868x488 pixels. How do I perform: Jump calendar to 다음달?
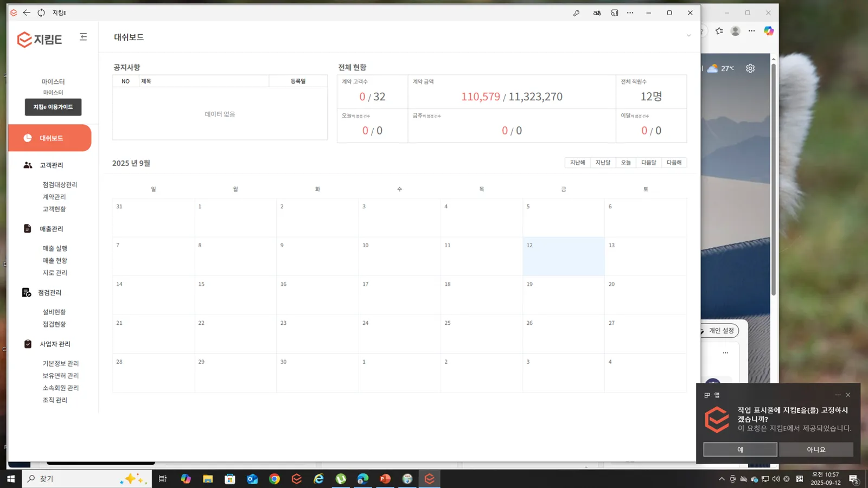[649, 163]
